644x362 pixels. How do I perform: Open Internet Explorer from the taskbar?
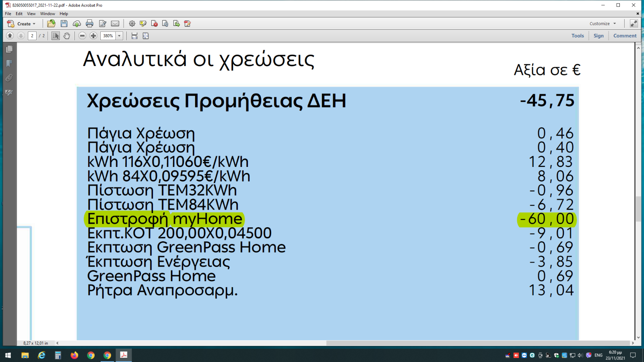(x=41, y=355)
